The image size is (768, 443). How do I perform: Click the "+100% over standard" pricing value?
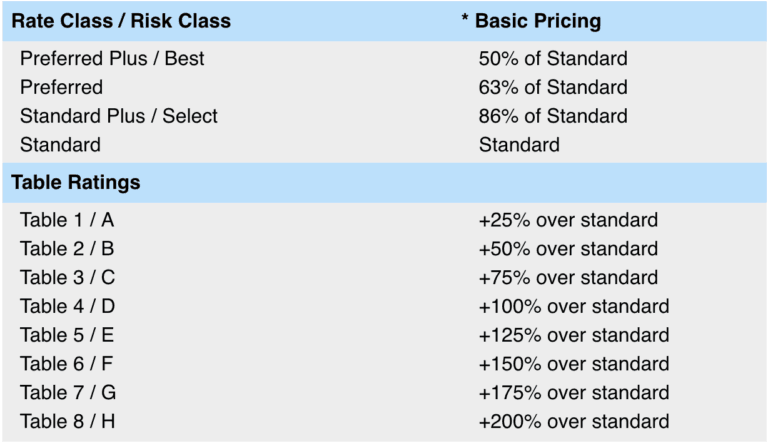574,307
